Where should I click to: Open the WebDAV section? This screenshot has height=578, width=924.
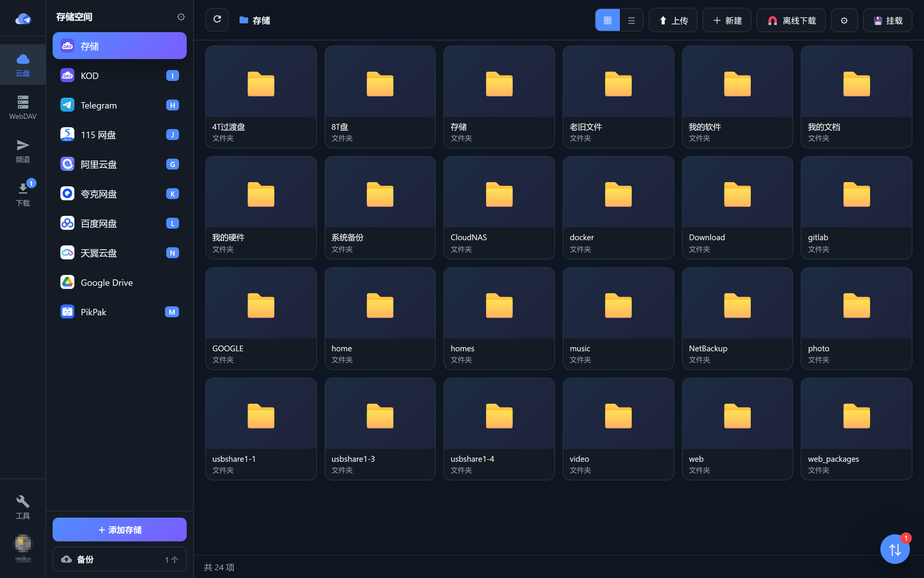point(23,108)
